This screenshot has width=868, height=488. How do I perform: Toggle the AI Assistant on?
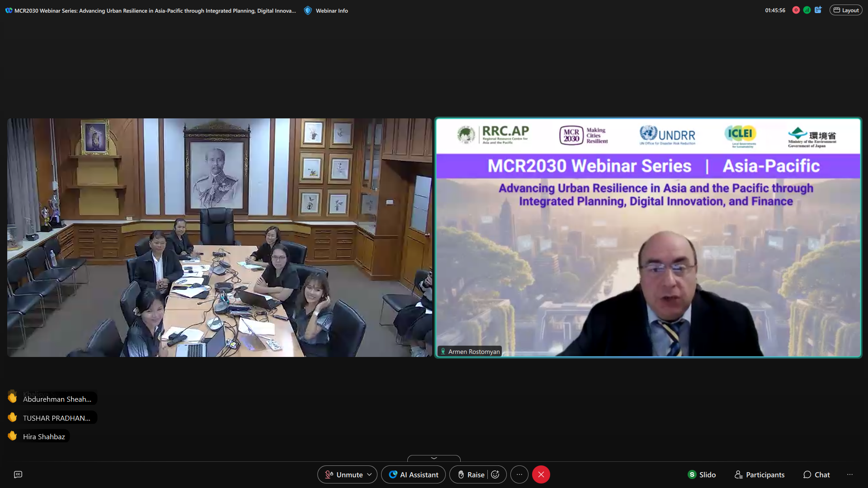tap(413, 474)
